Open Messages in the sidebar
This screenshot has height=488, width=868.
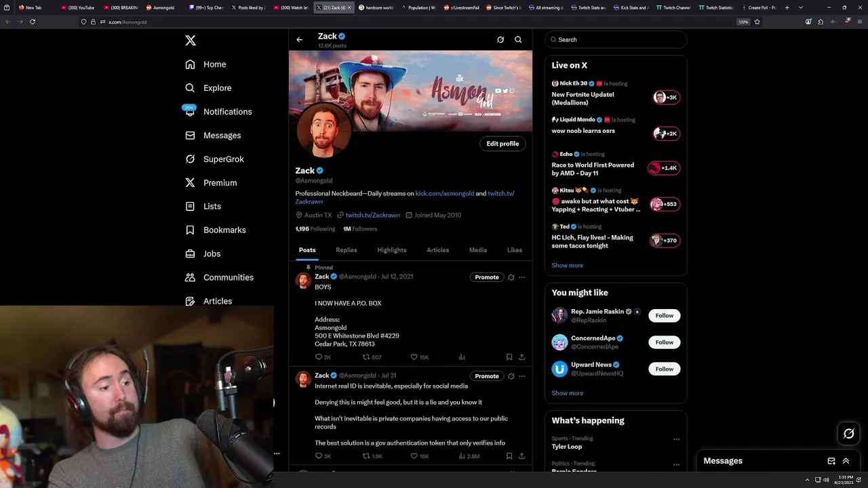(x=213, y=136)
